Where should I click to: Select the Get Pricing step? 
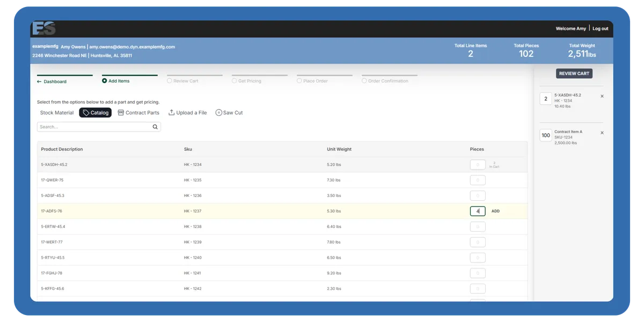[246, 81]
